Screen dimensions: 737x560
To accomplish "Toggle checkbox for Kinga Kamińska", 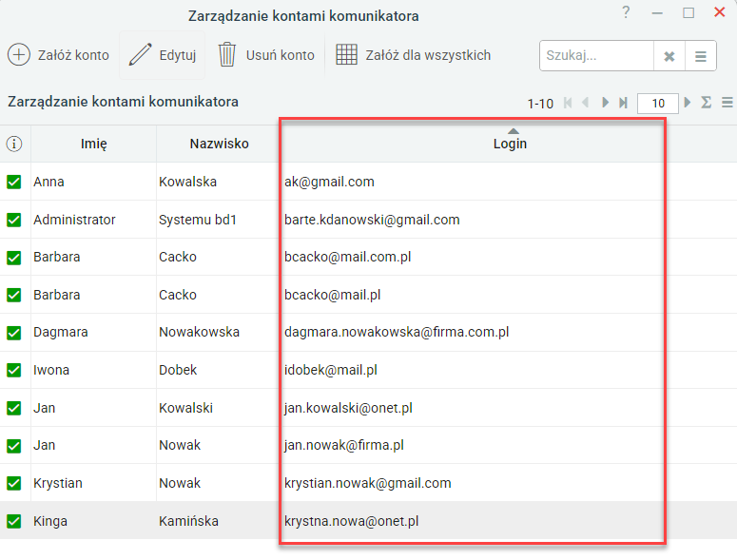I will pos(14,521).
